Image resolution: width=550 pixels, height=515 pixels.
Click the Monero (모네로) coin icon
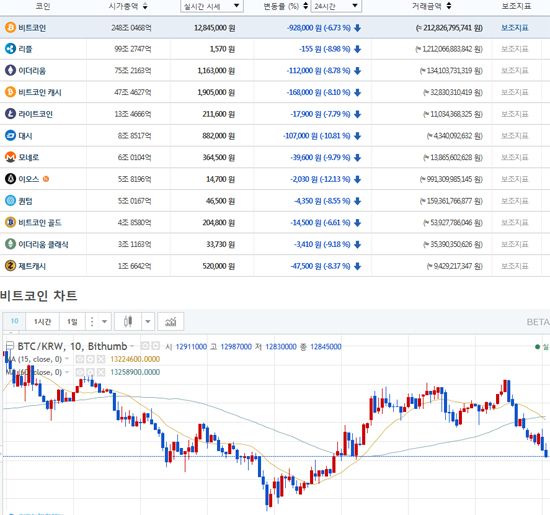point(10,157)
